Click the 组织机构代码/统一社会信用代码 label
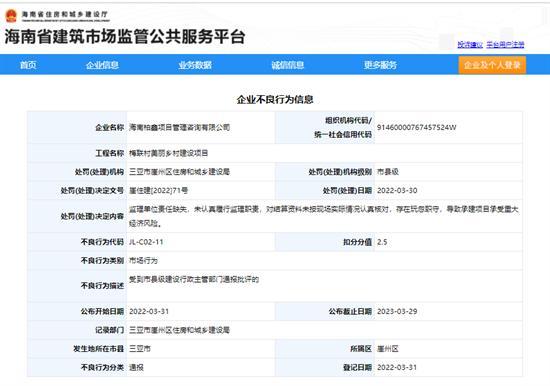550x386 pixels. 343,127
